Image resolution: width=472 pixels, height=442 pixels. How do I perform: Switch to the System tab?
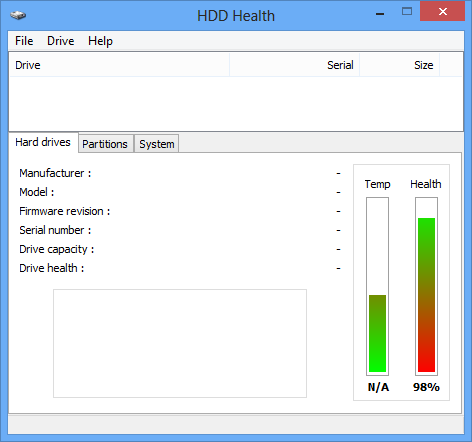(157, 144)
